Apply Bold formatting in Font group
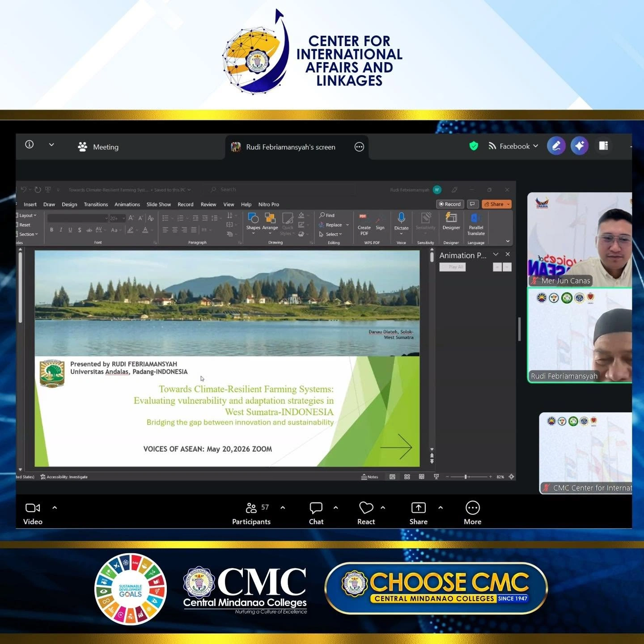The width and height of the screenshot is (644, 644). click(52, 230)
